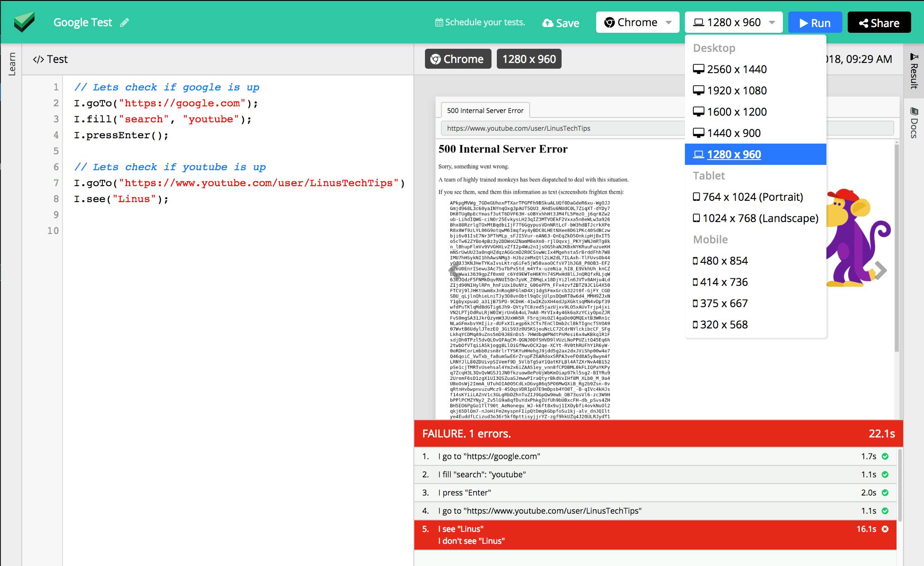Click the comment Lets check if youtube is up
924x566 pixels.
[x=170, y=167]
